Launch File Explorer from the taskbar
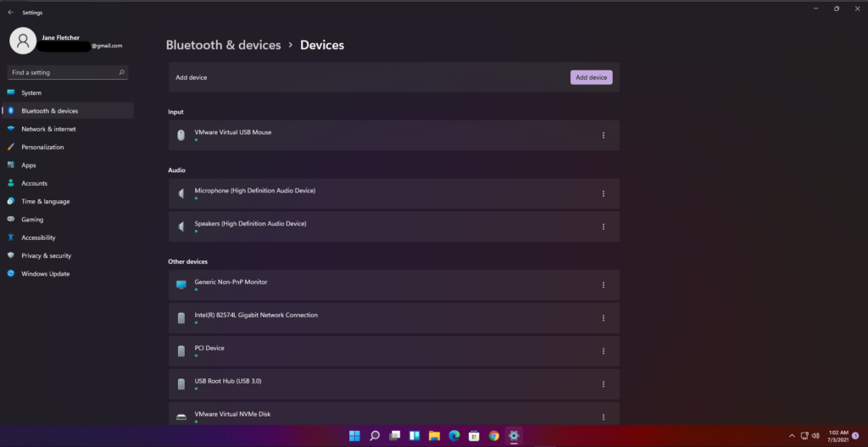 click(435, 436)
